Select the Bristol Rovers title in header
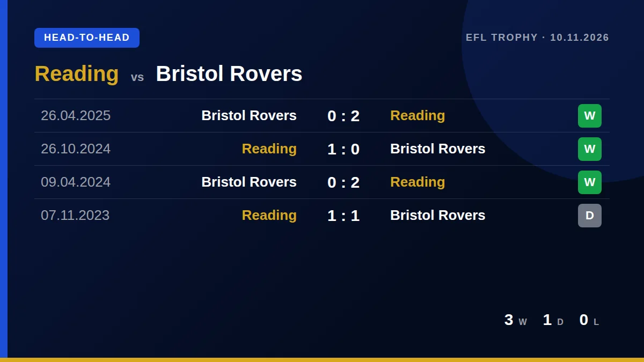Image resolution: width=644 pixels, height=362 pixels. pos(229,73)
